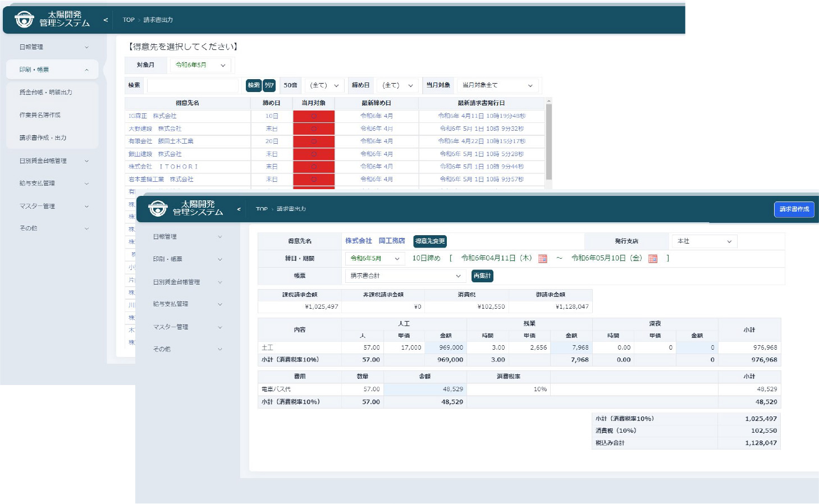
Task: Select 請求書作成・出力 in the sidebar
Action: pyautogui.click(x=43, y=138)
